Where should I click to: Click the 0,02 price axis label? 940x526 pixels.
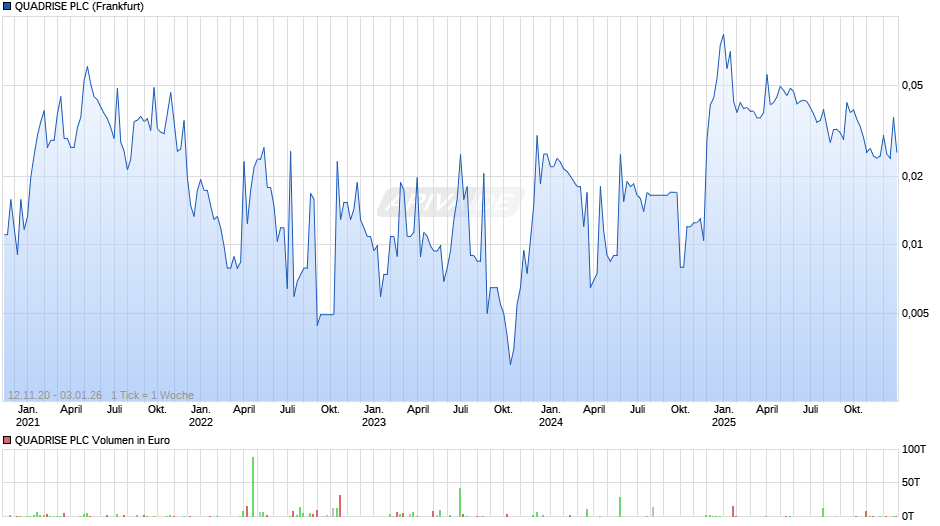[912, 176]
